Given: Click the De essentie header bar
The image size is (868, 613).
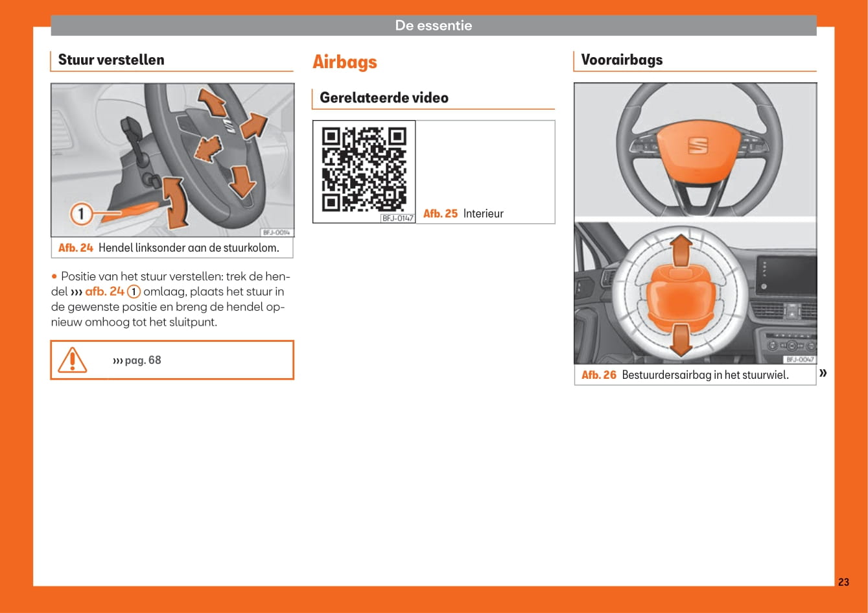Looking at the screenshot, I should click(x=433, y=26).
